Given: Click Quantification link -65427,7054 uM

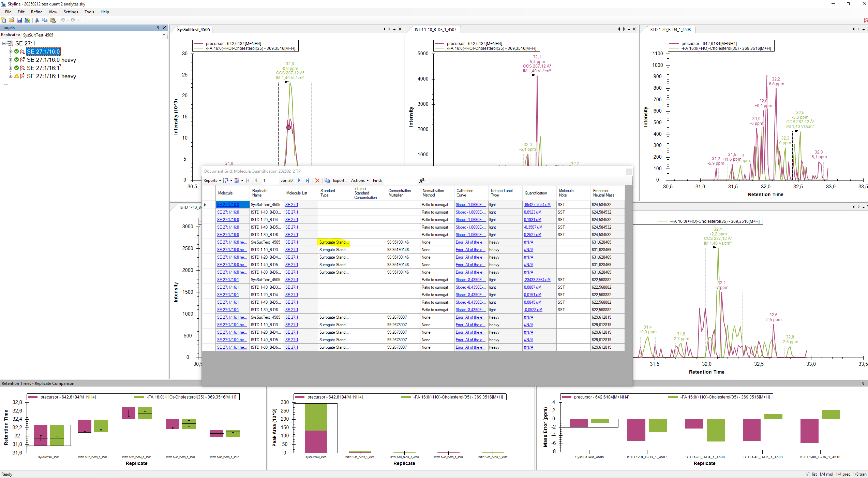Looking at the screenshot, I should [x=537, y=205].
